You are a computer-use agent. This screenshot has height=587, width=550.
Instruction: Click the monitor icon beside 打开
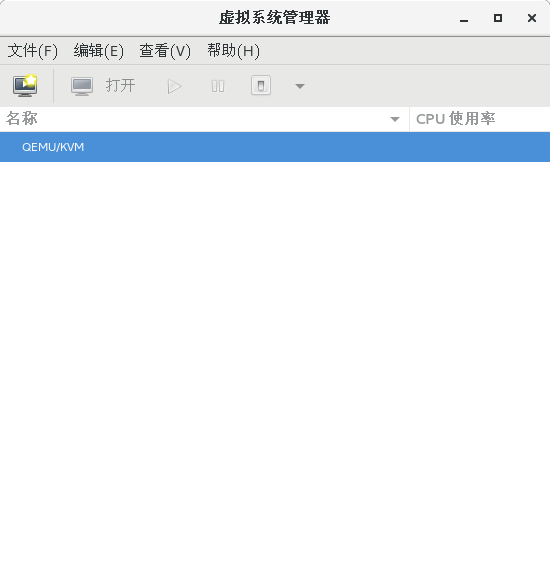(x=82, y=86)
